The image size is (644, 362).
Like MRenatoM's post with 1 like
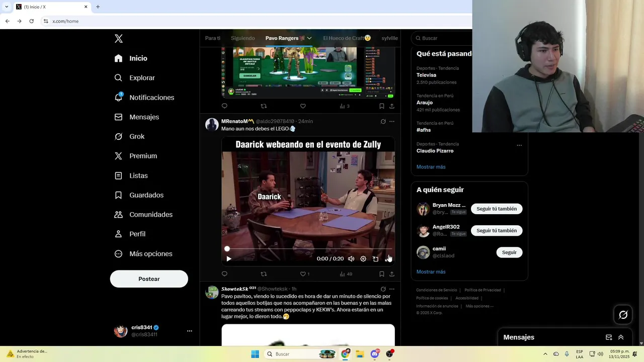tap(304, 274)
